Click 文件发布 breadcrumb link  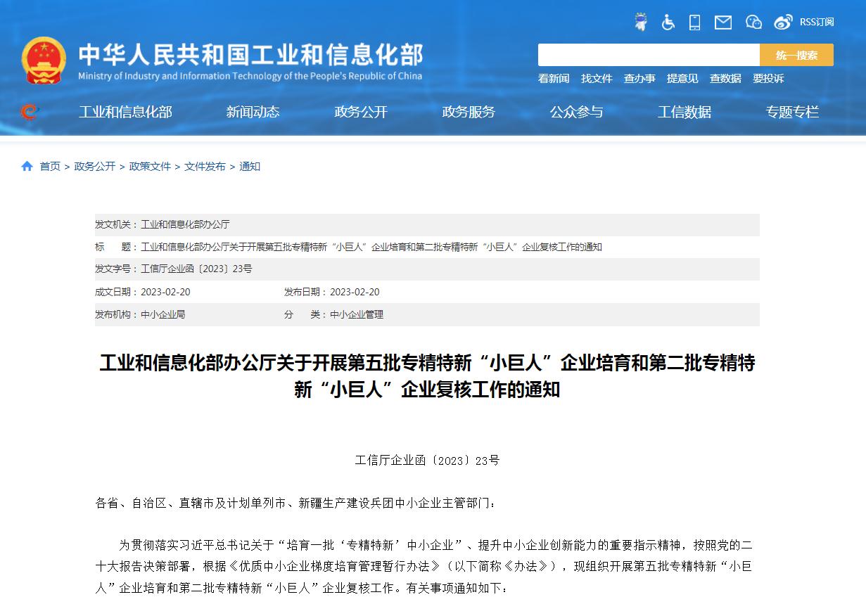pos(205,167)
